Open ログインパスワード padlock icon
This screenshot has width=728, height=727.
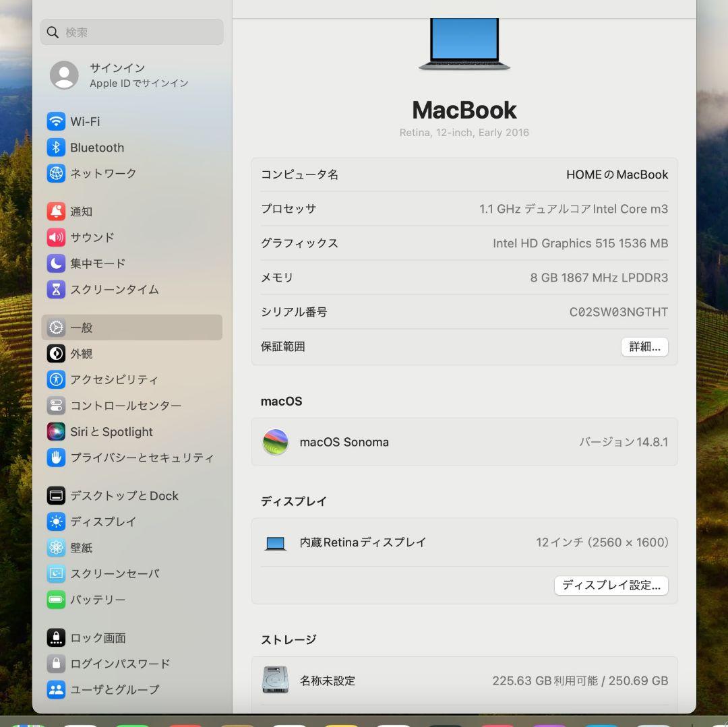[x=56, y=664]
